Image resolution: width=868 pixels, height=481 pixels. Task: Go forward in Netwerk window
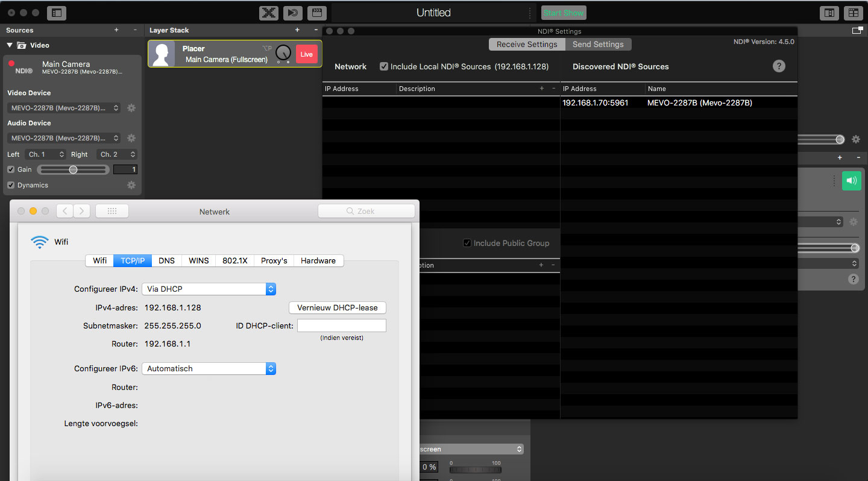(82, 211)
